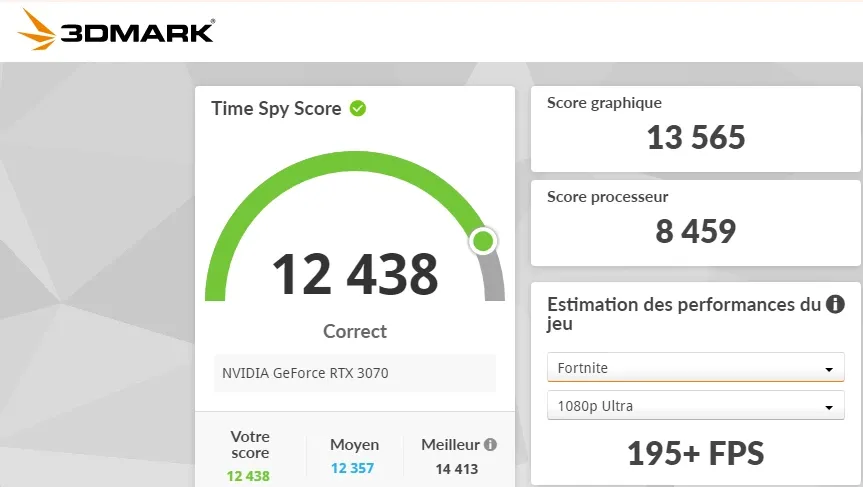Select the average score 12 357
The width and height of the screenshot is (863, 487).
[354, 469]
